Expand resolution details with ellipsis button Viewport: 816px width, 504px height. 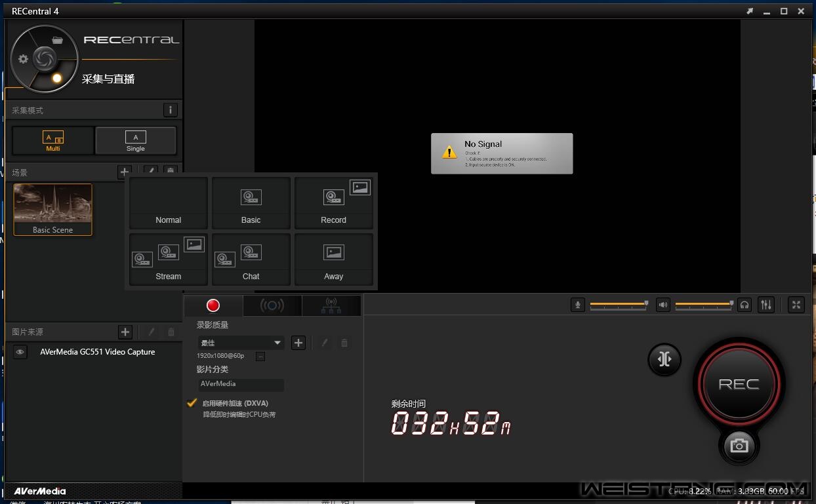(x=260, y=357)
